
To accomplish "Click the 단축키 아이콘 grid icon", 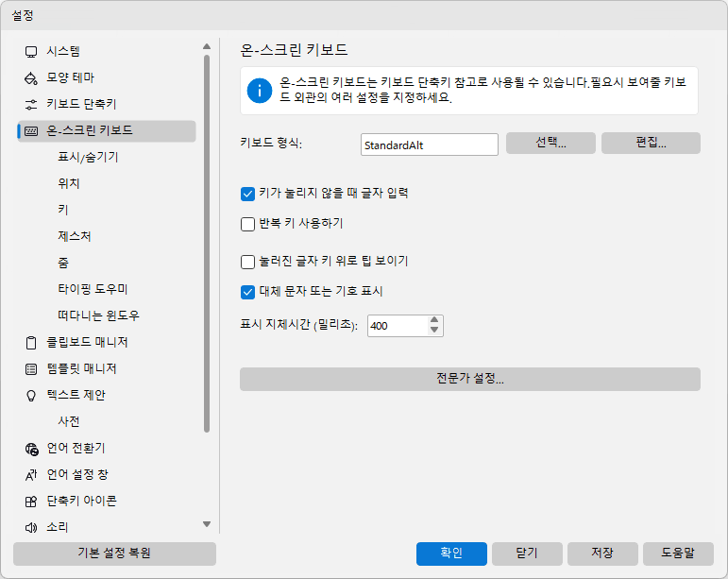I will click(x=31, y=502).
